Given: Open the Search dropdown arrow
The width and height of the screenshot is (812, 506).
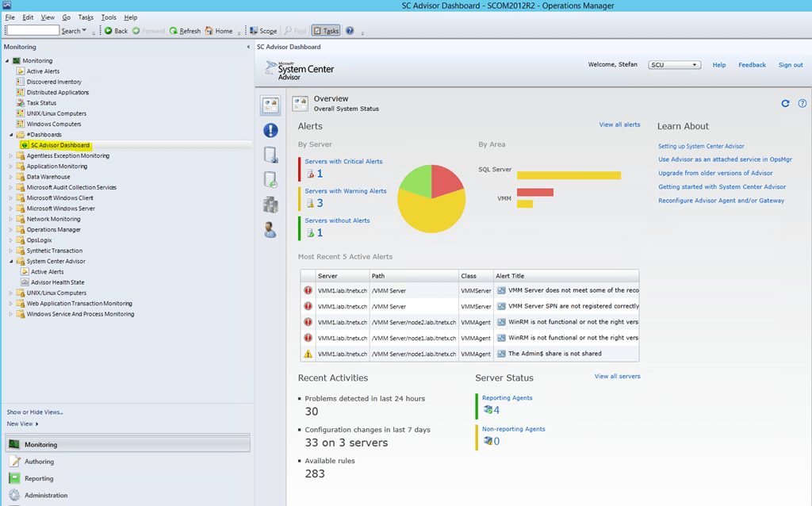Looking at the screenshot, I should 84,31.
